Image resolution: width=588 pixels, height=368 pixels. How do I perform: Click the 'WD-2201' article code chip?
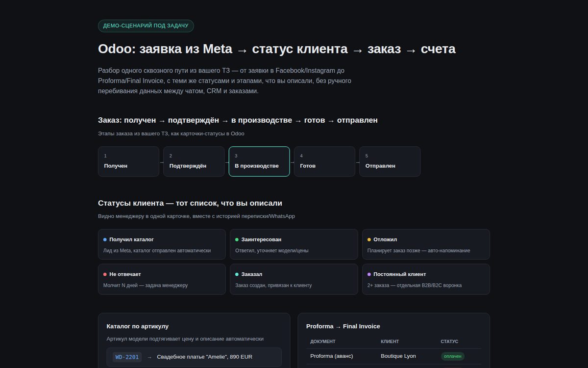127,357
